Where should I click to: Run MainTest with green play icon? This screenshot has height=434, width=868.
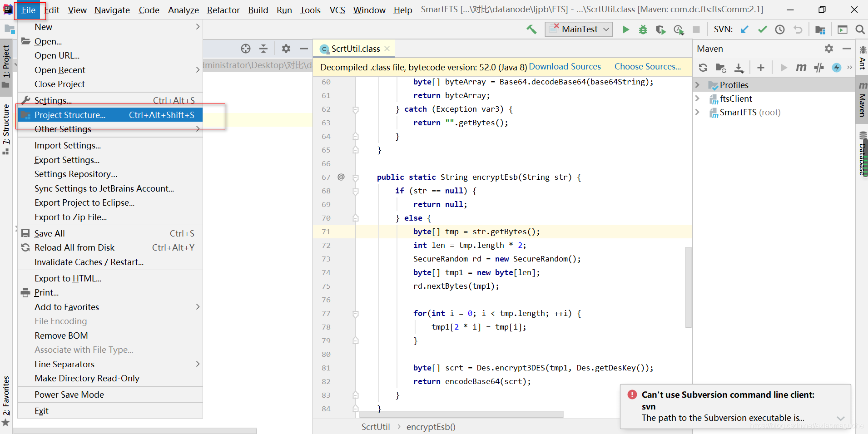click(x=625, y=30)
